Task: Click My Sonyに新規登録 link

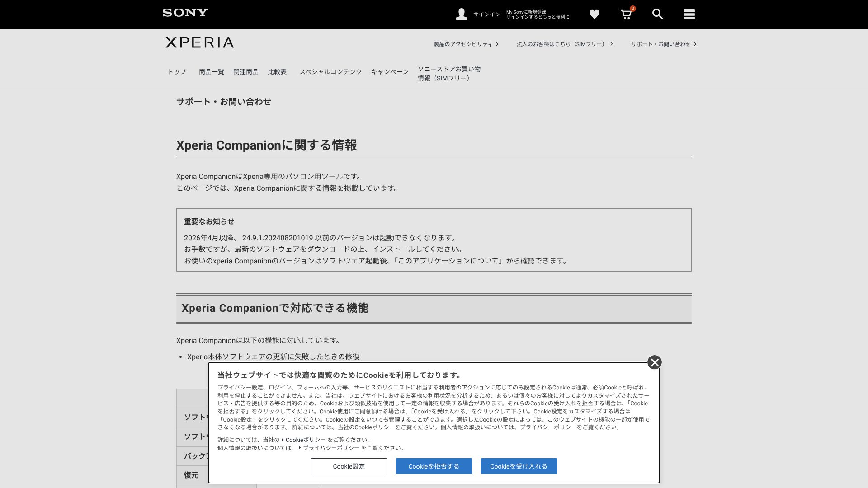Action: 526,12
